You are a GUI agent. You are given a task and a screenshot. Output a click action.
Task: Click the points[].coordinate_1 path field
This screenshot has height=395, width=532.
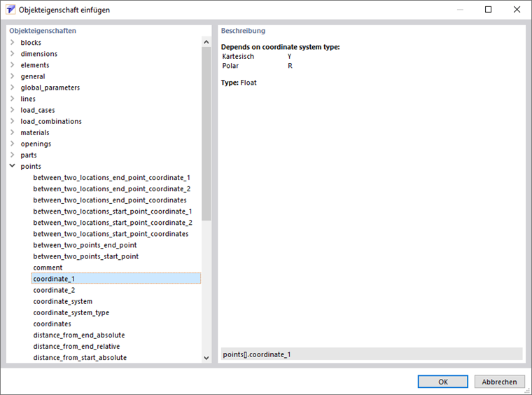(371, 354)
